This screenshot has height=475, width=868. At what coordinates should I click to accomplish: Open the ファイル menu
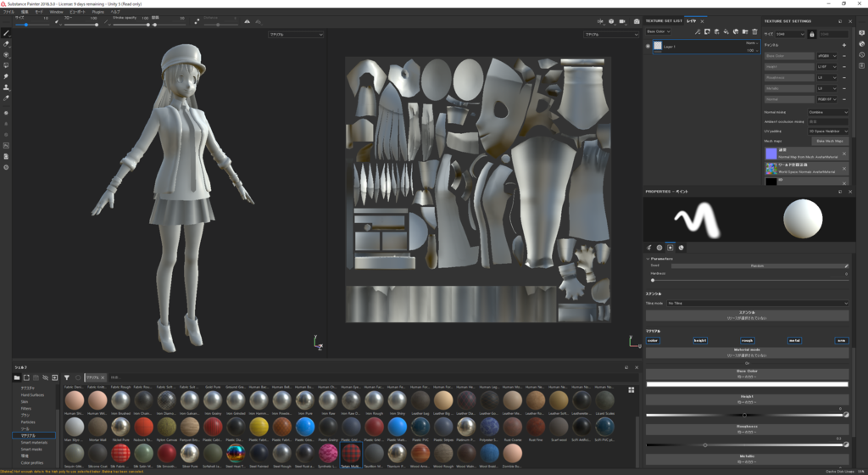point(8,12)
